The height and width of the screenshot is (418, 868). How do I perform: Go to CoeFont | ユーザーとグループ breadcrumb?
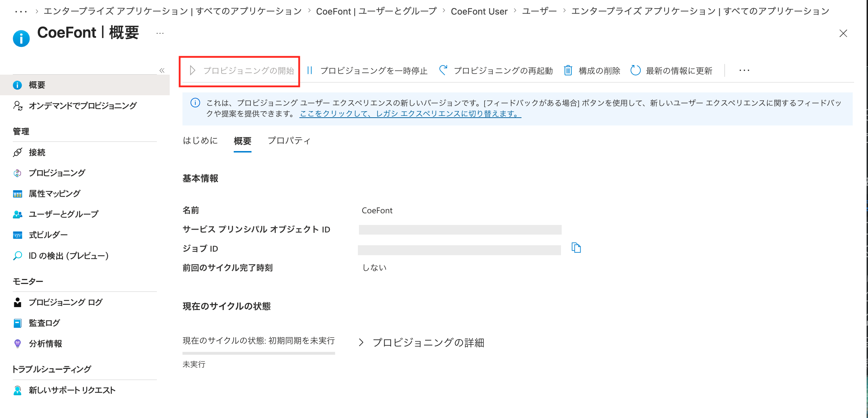click(x=376, y=11)
